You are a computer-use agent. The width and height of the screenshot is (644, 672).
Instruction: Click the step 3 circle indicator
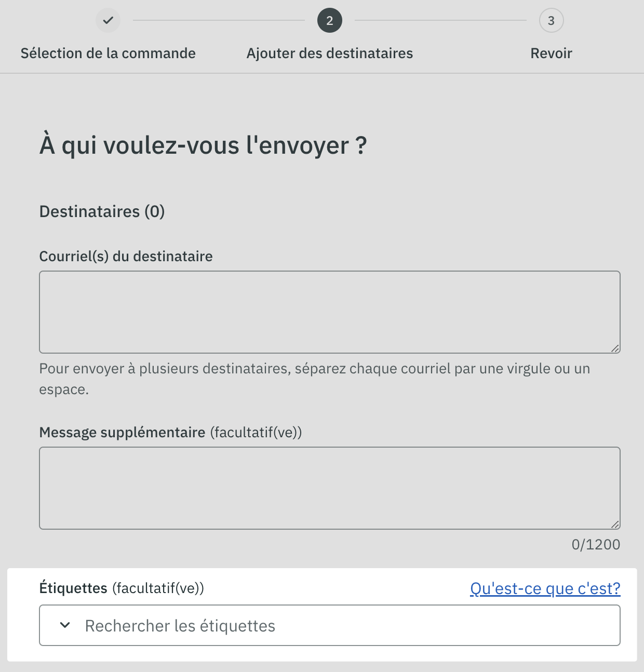[551, 20]
